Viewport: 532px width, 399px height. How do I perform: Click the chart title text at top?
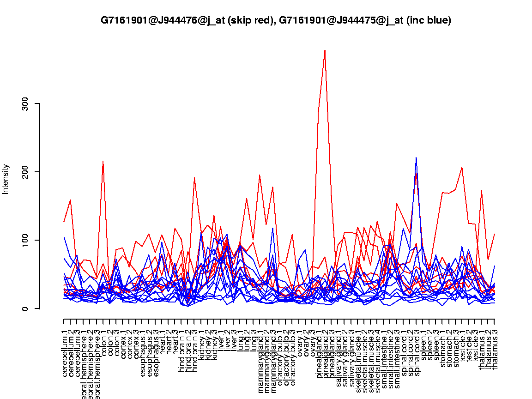pyautogui.click(x=276, y=20)
